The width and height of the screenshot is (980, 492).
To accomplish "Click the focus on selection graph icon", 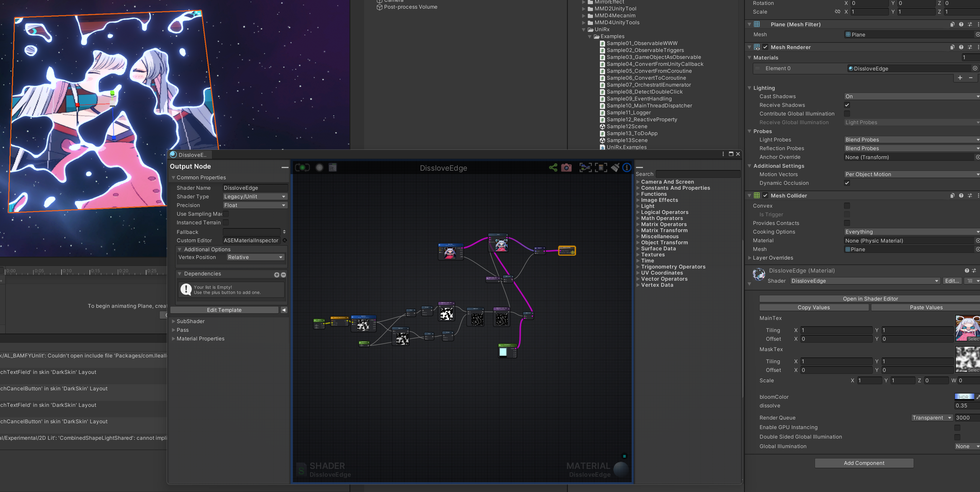I will (586, 168).
